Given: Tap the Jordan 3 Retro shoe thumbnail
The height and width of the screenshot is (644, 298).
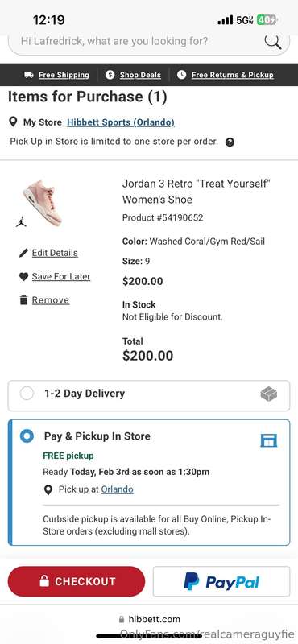Looking at the screenshot, I should point(43,202).
